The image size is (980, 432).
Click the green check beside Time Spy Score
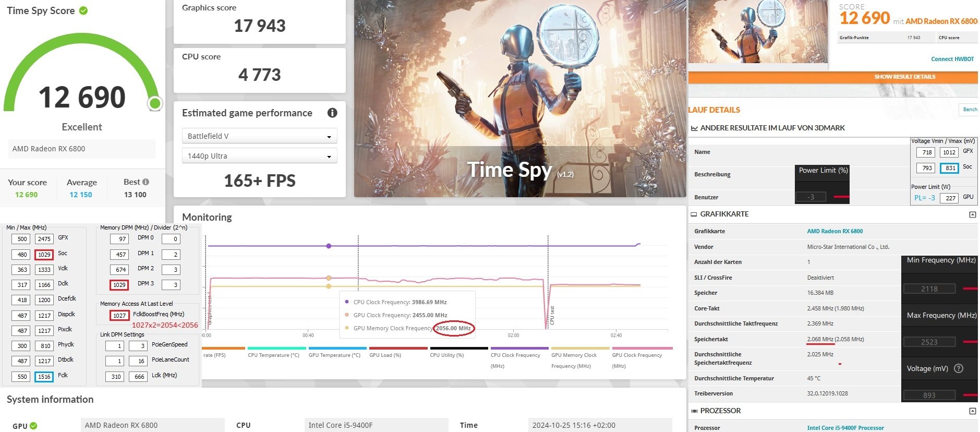click(x=83, y=10)
